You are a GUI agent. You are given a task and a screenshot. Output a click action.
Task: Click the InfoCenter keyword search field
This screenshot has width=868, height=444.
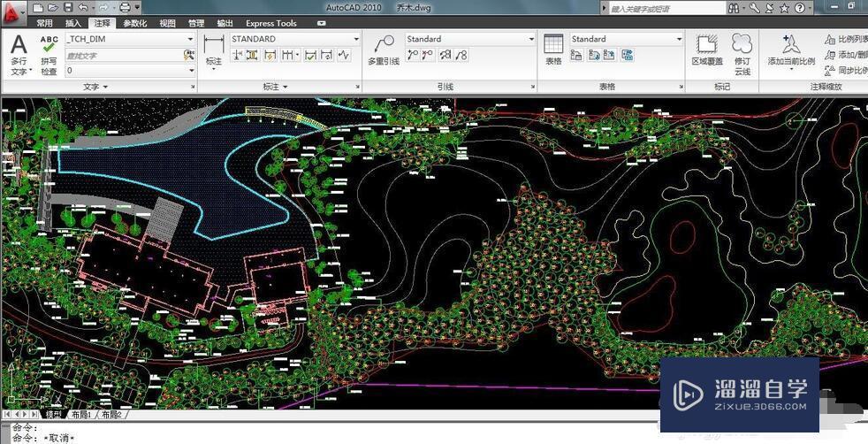(x=666, y=8)
